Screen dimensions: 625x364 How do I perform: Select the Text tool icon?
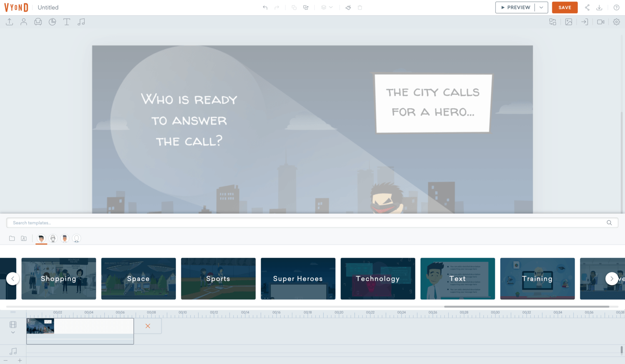(67, 22)
